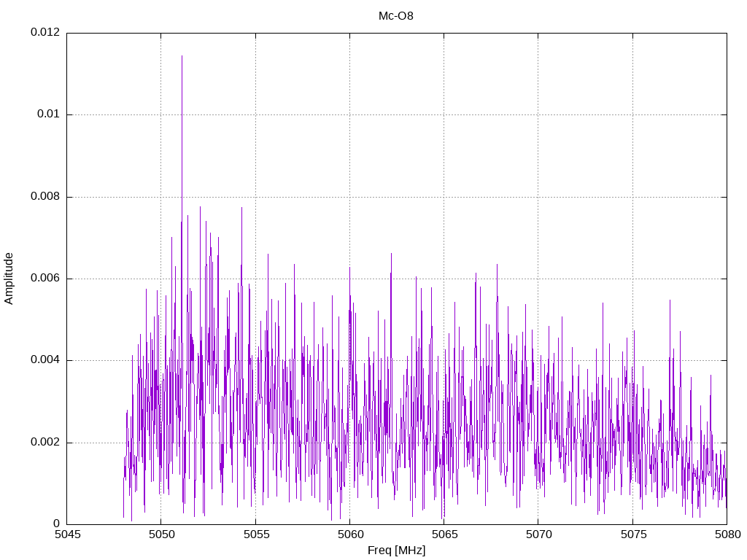
Task: Click the tallest spectrum peak near 5051 MHz
Action: [182, 57]
